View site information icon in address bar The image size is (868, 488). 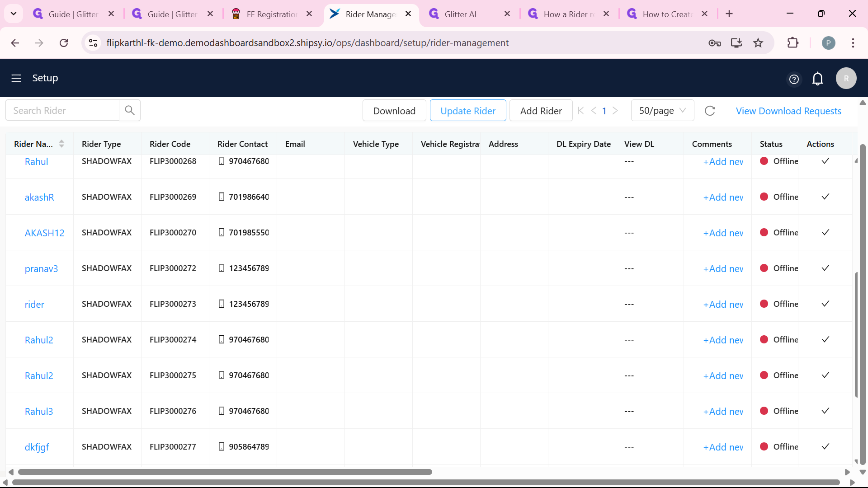click(93, 43)
